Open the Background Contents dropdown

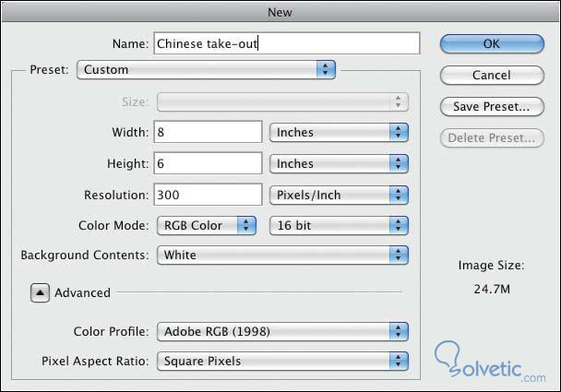pos(282,255)
